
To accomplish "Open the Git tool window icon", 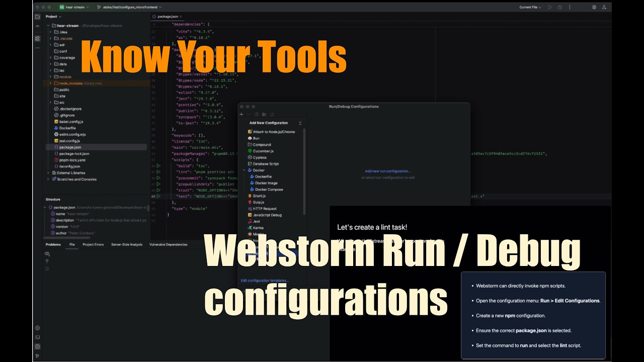I will 37,356.
